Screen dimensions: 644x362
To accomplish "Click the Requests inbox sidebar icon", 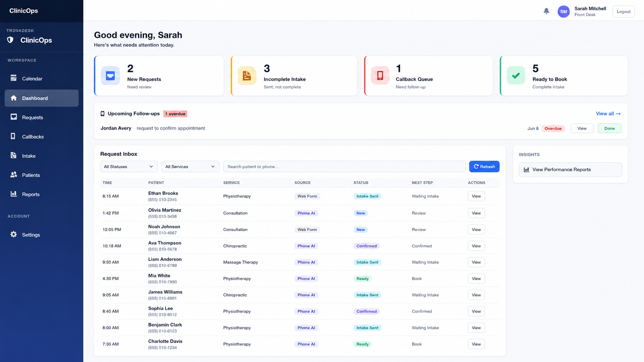I will (x=13, y=117).
